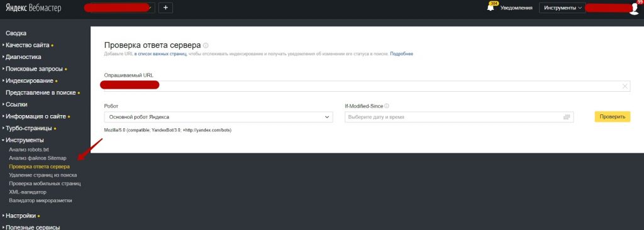Open the site selector dropdown in header
The image size is (644, 230).
(x=119, y=8)
